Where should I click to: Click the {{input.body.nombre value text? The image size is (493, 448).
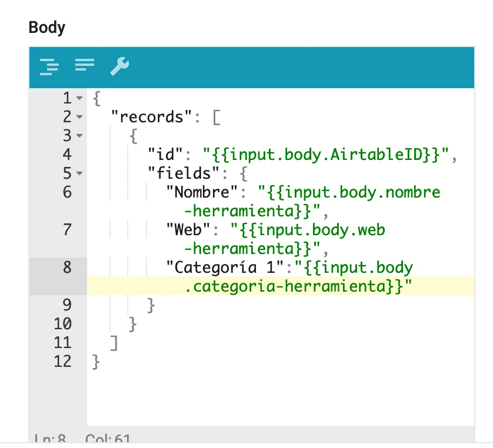coord(349,192)
